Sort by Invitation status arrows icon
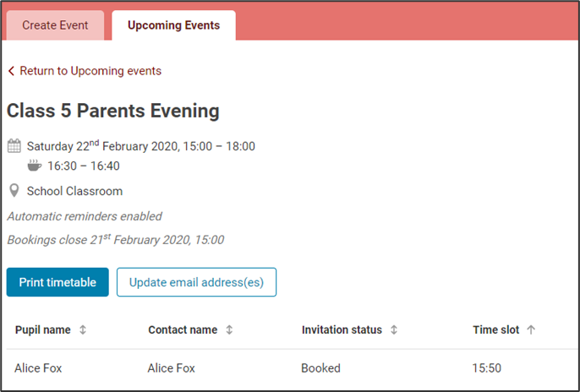580x392 pixels. [394, 330]
